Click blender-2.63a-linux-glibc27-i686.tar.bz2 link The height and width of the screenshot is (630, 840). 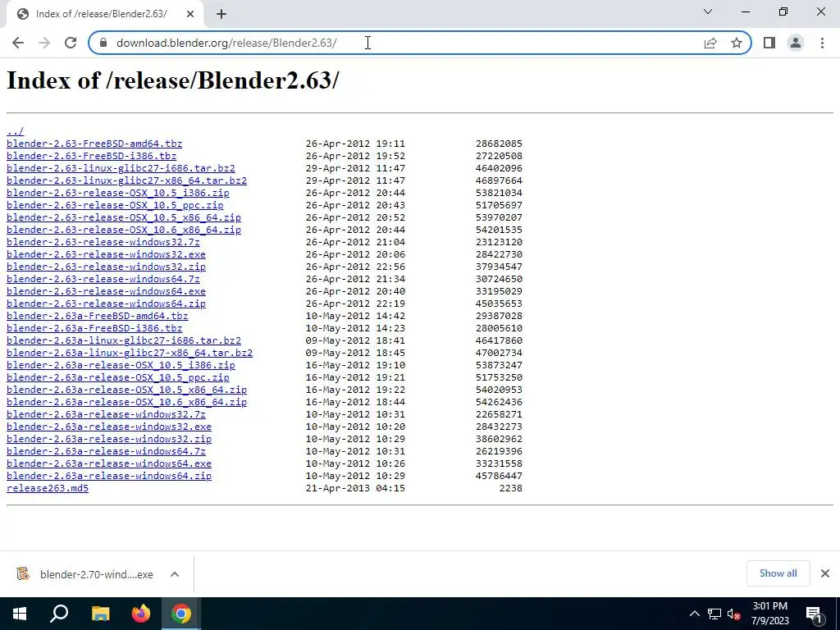pyautogui.click(x=124, y=340)
